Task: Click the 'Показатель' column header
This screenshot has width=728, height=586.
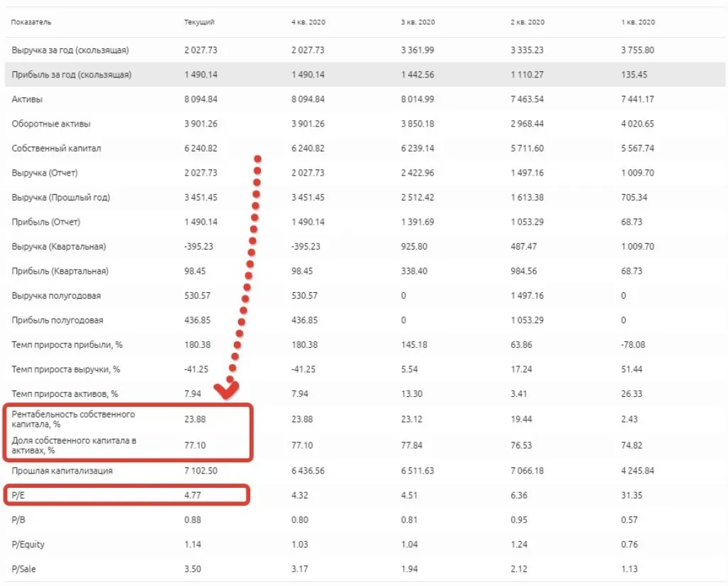Action: coord(31,23)
